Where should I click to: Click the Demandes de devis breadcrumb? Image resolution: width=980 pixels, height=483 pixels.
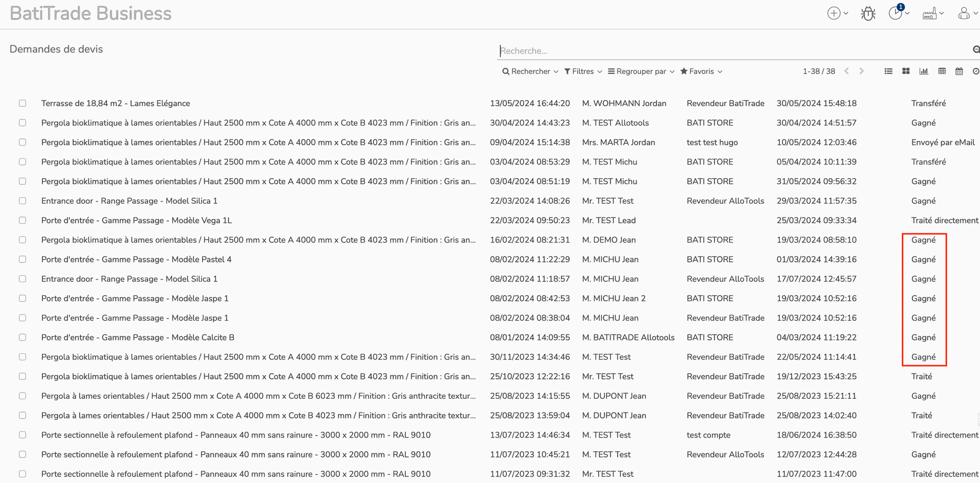(x=56, y=49)
